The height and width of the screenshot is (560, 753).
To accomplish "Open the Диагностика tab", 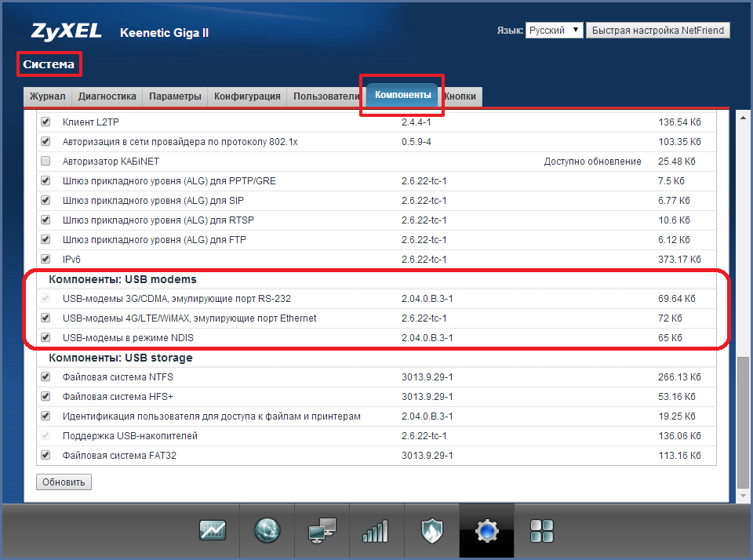I will pyautogui.click(x=107, y=96).
